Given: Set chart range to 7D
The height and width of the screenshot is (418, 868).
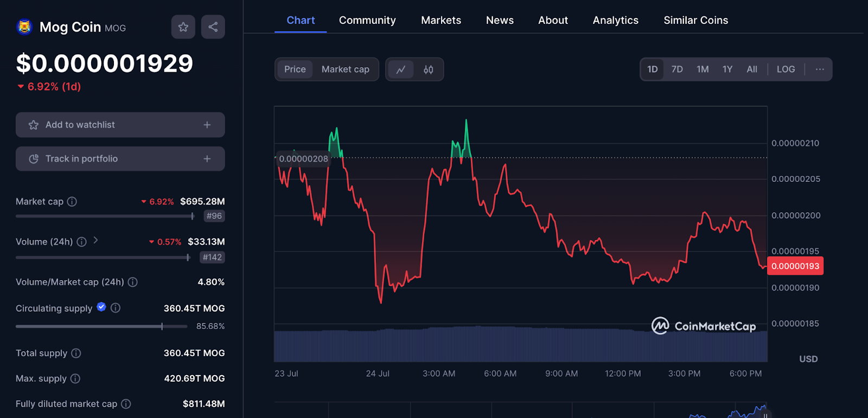Looking at the screenshot, I should (677, 69).
